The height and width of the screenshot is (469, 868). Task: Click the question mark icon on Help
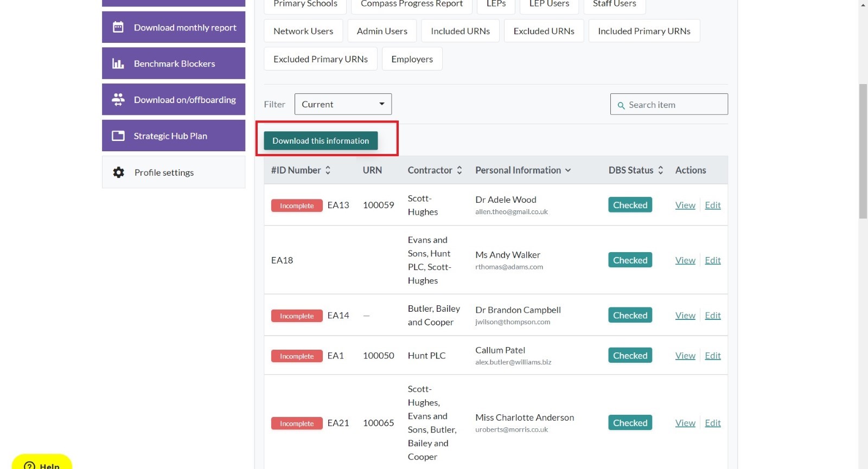pos(29,465)
